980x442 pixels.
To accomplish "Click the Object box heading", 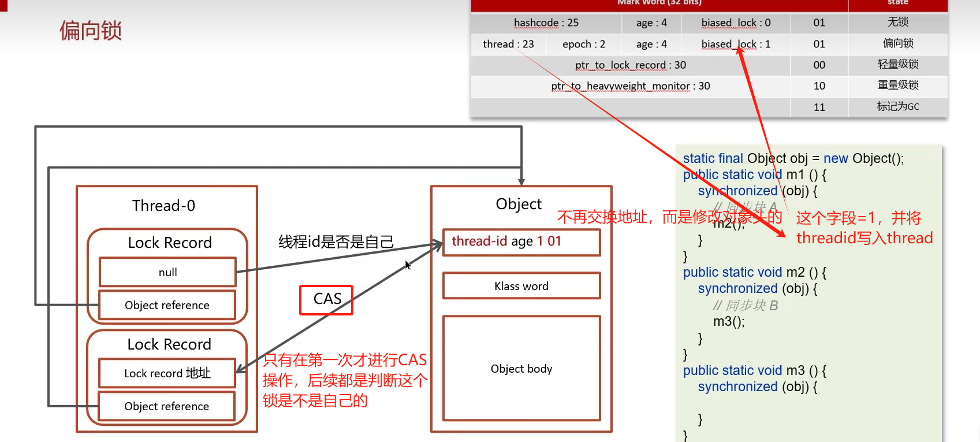I will (519, 204).
